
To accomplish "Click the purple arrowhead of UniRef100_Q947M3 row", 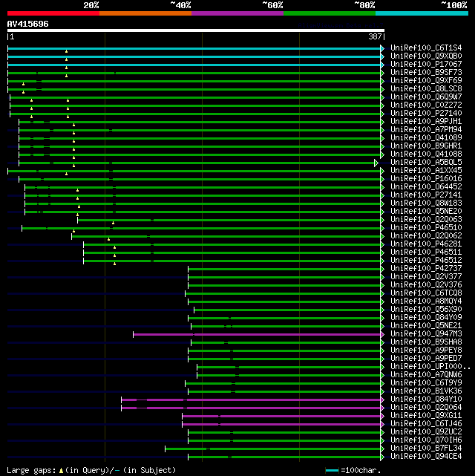I will (x=382, y=334).
